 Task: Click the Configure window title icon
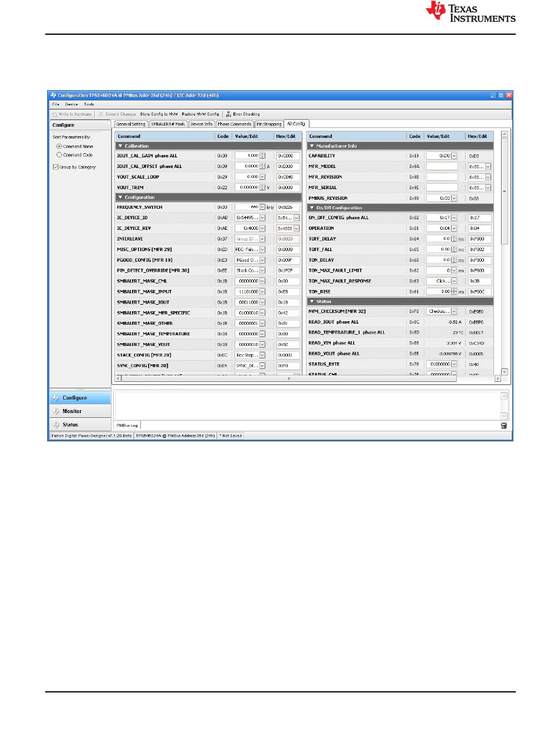click(x=53, y=94)
